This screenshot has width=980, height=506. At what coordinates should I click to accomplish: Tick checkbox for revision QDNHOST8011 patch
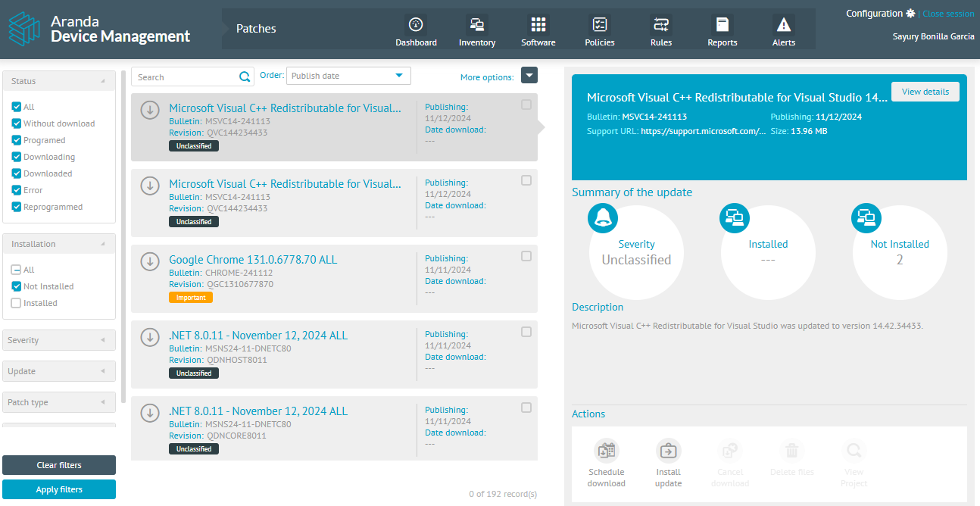526,332
